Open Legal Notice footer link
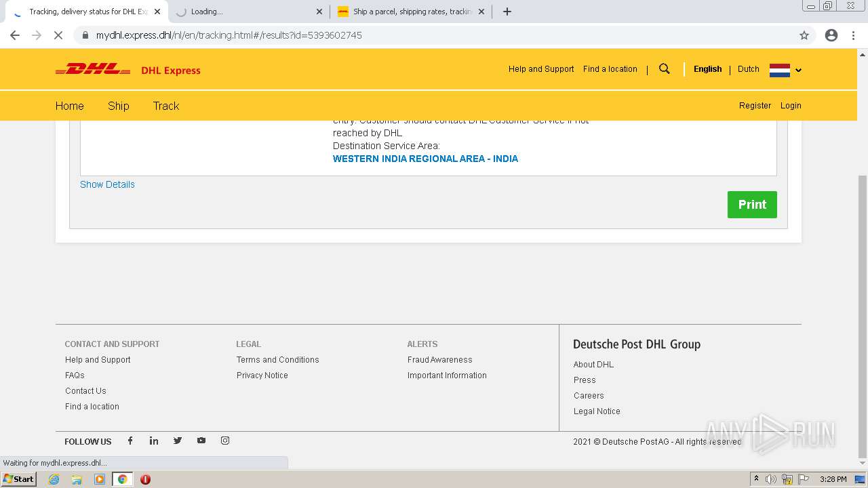This screenshot has height=488, width=868. point(597,411)
